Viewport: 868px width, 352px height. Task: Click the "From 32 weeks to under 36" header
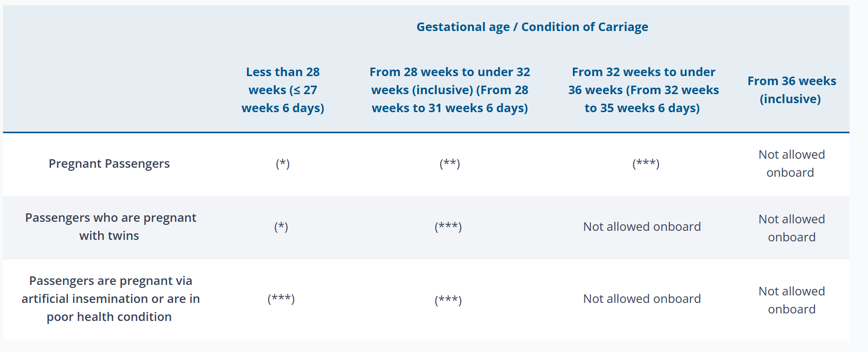click(x=643, y=90)
